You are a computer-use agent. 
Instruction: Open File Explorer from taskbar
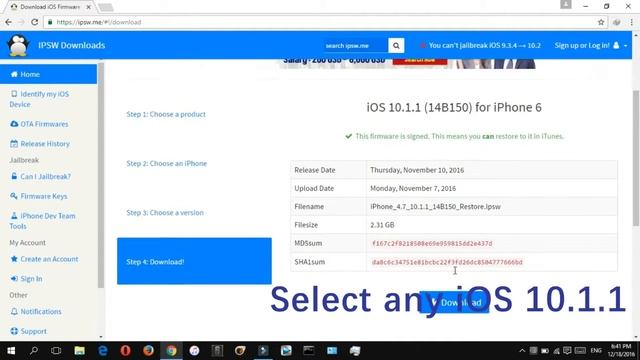79,351
